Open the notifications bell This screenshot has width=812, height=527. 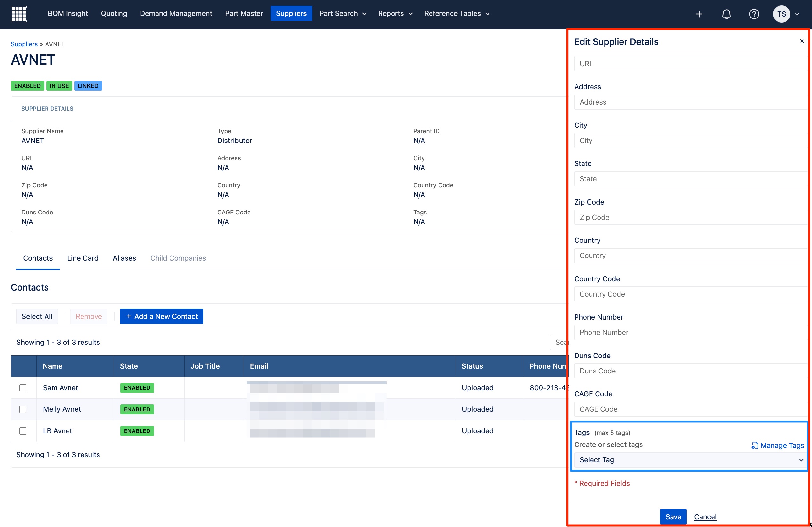(726, 14)
